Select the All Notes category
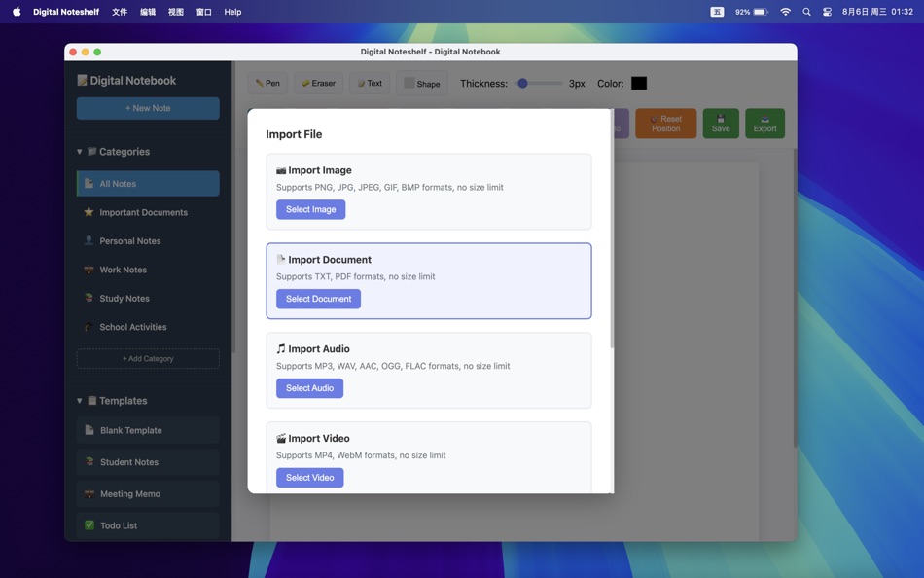 [148, 184]
